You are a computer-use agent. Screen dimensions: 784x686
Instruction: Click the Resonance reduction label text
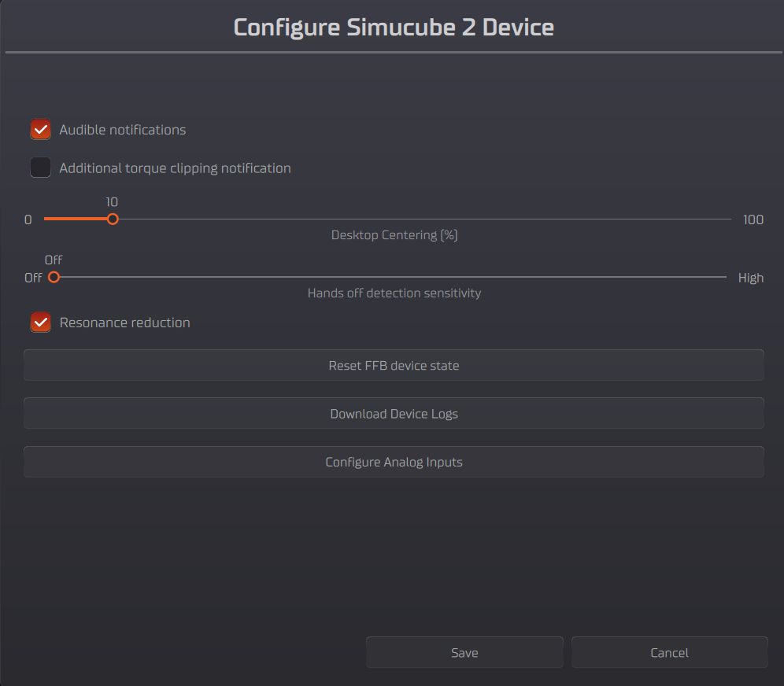click(x=124, y=323)
